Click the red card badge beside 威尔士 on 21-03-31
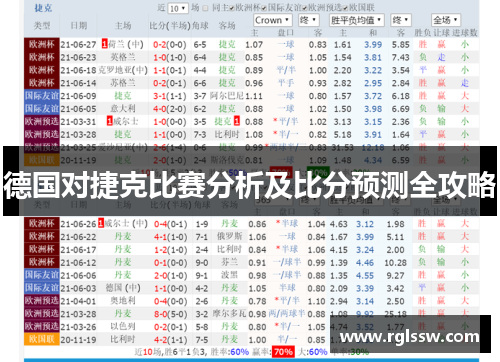500x362 pixels. (x=110, y=121)
